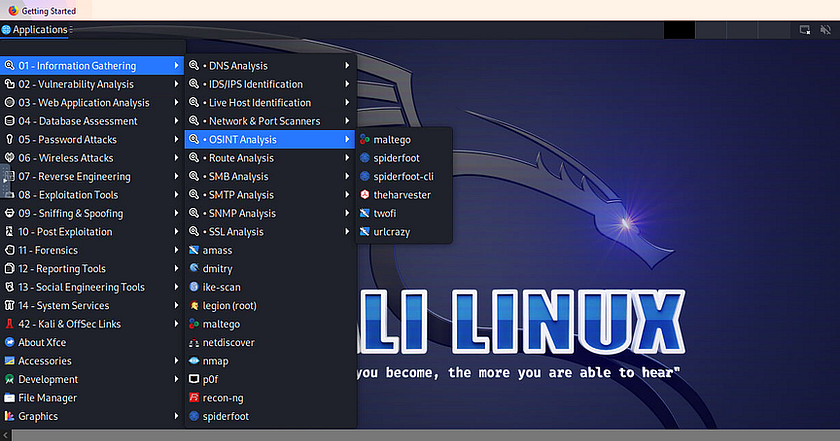Select 12 - Reporting Tools
The height and width of the screenshot is (441, 840).
pos(92,268)
